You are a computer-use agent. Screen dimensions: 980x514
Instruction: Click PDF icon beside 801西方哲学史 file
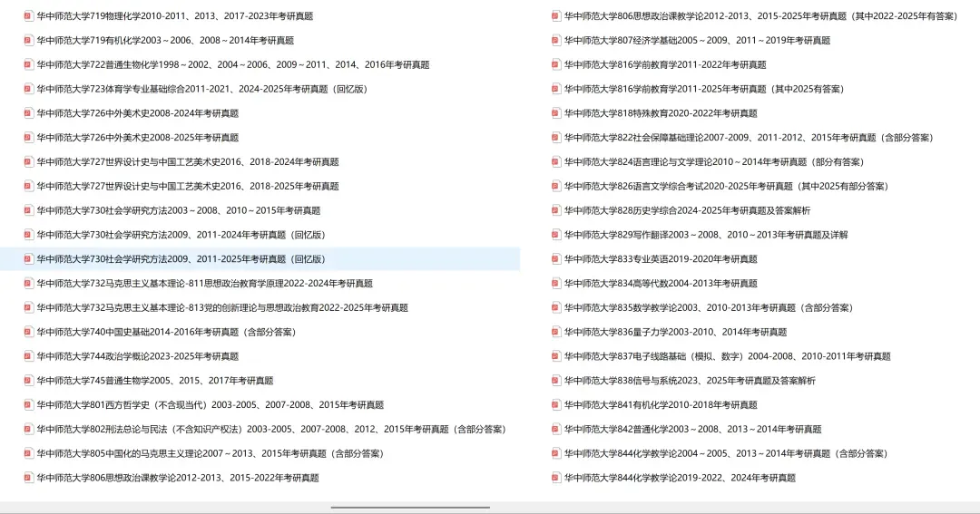28,405
